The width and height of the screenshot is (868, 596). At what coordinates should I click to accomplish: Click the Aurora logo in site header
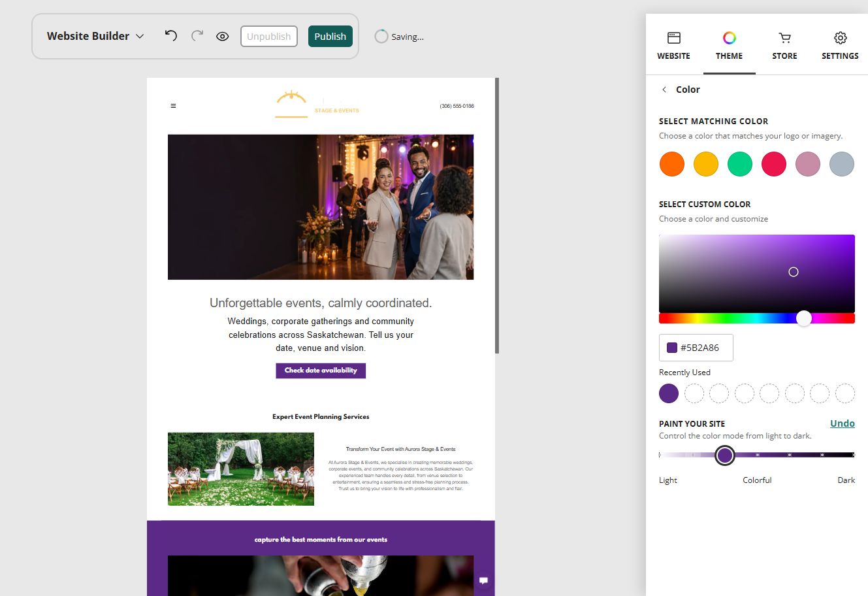317,105
